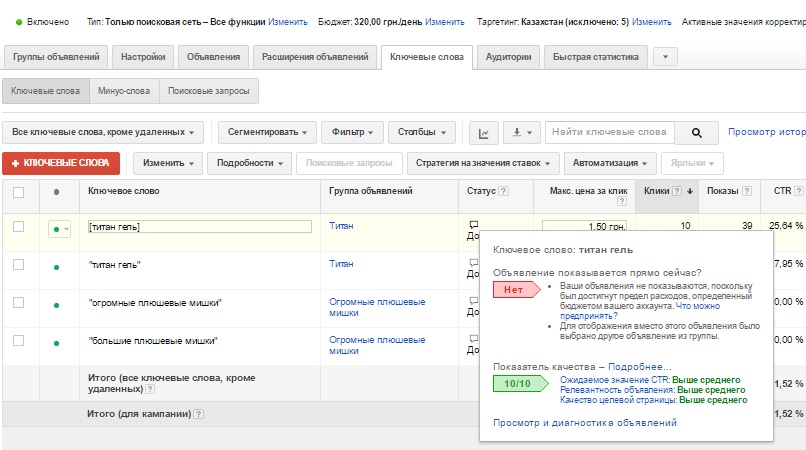Click the 1,50 грн. max CPC field
The width and height of the screenshot is (806, 450).
584,225
